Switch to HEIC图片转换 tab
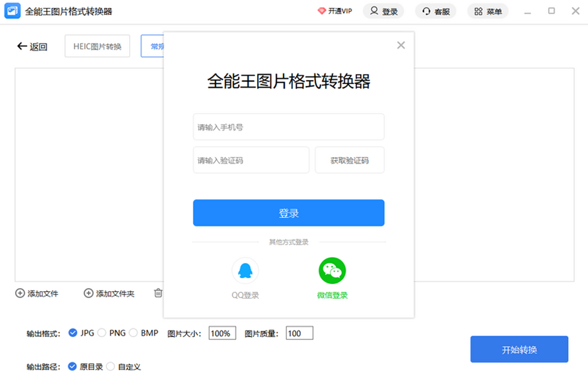The width and height of the screenshot is (588, 392). click(x=97, y=47)
